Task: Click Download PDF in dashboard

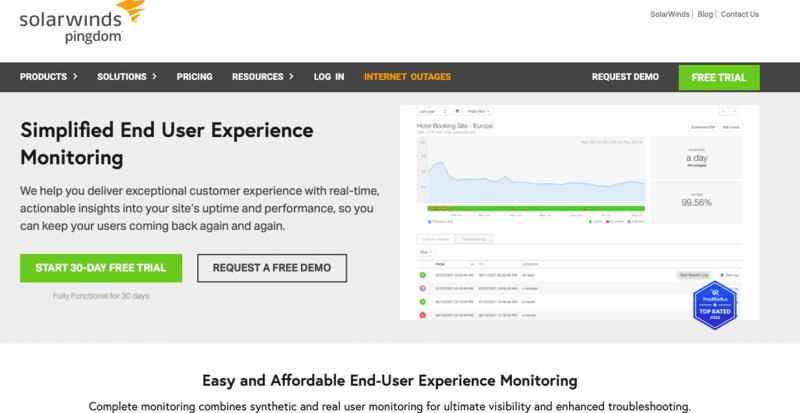Action: point(702,127)
